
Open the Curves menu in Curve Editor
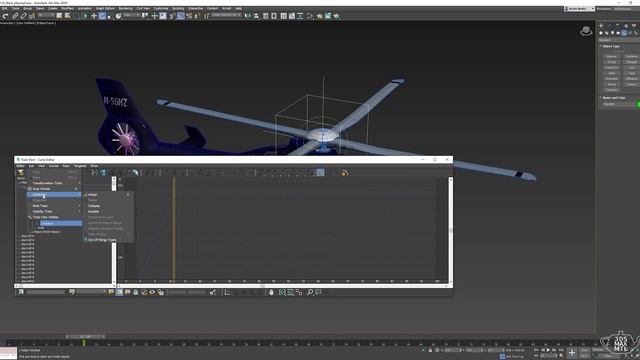click(x=53, y=166)
